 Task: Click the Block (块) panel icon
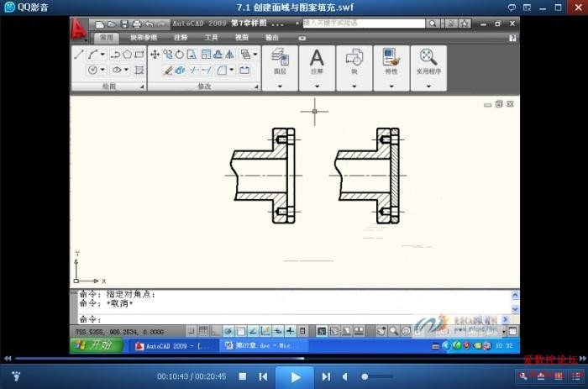pos(354,62)
